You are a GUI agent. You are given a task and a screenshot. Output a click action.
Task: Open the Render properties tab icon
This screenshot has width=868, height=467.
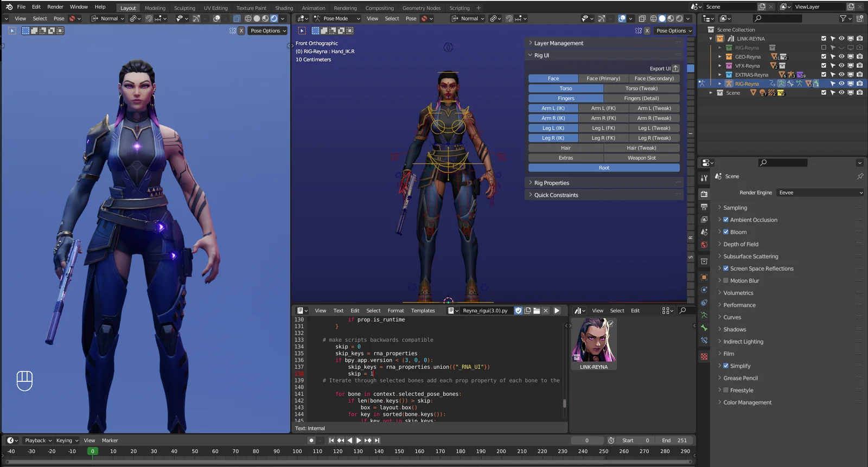tap(704, 194)
